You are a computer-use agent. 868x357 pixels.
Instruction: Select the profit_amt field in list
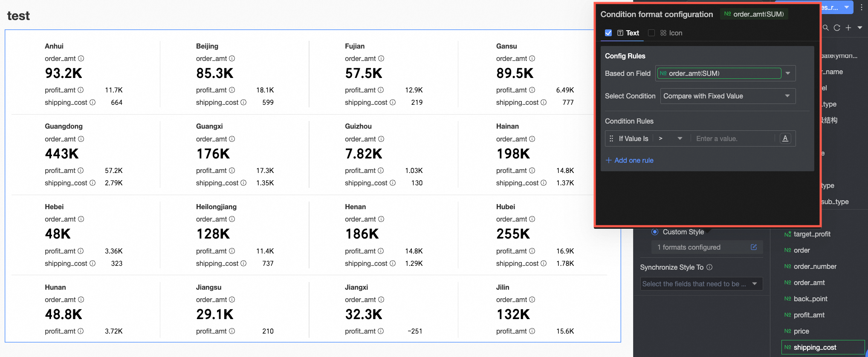809,315
